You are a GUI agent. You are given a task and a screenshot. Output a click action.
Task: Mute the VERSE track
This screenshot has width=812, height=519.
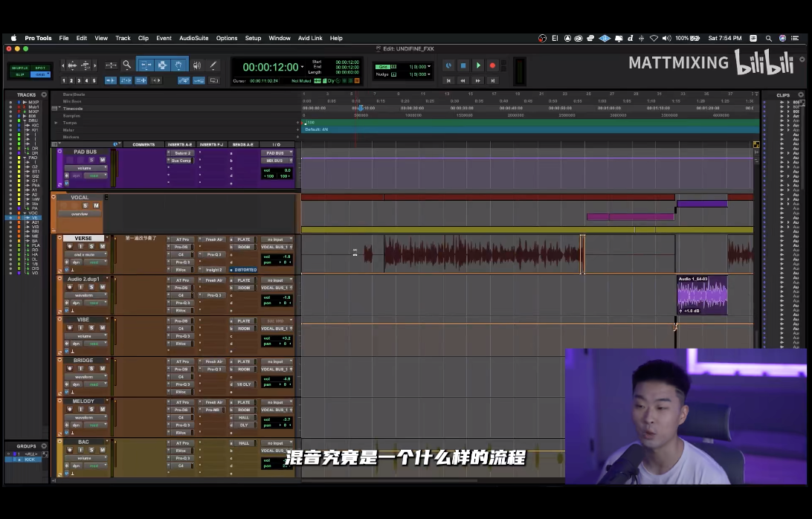pyautogui.click(x=102, y=246)
